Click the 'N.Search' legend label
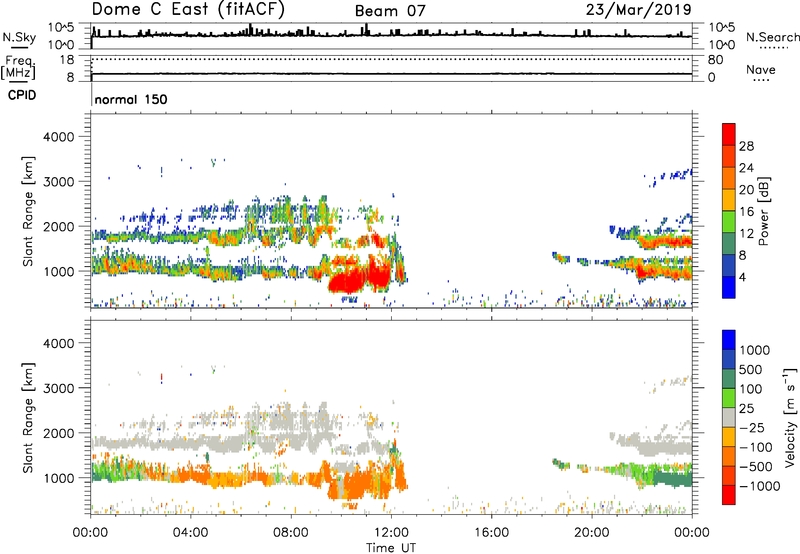 pos(772,37)
